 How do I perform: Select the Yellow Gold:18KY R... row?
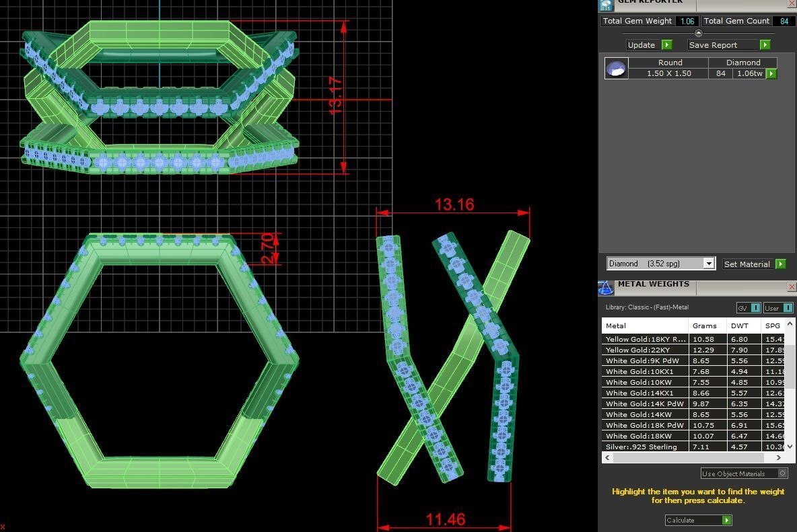coord(693,338)
